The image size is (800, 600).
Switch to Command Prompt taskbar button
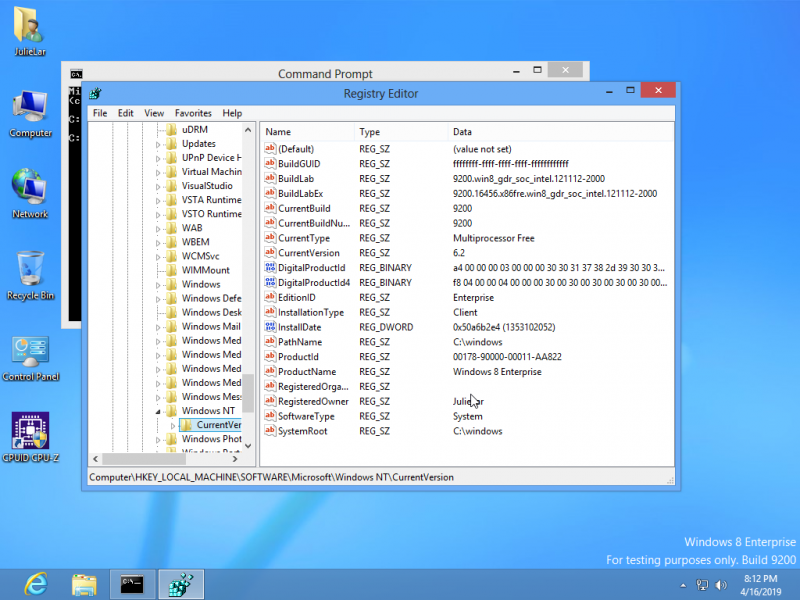click(132, 584)
